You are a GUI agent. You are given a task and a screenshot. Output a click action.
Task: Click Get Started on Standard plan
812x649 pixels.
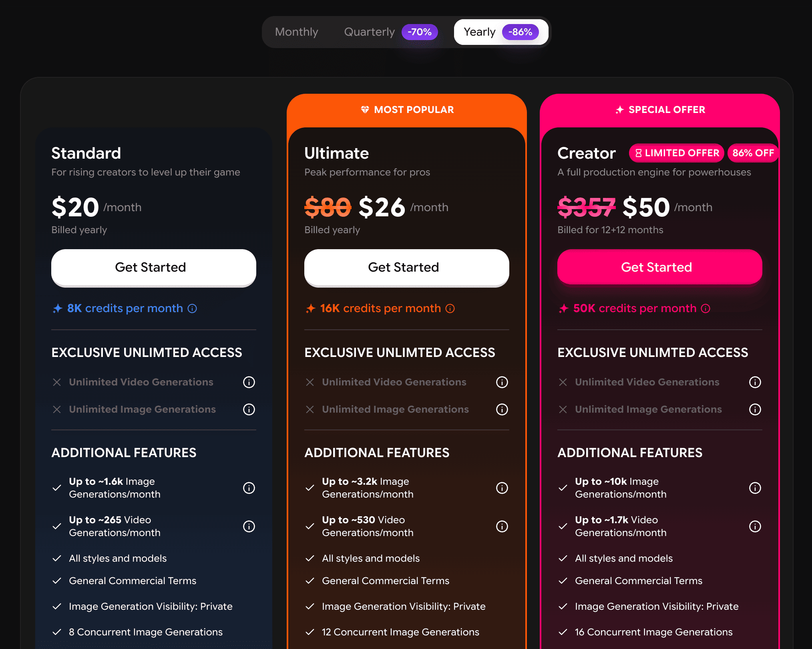[154, 267]
